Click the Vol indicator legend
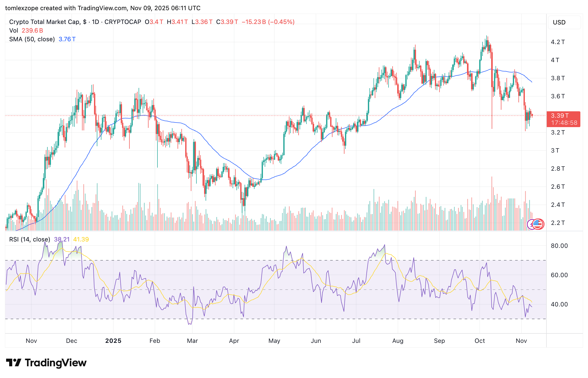The width and height of the screenshot is (588, 378). tap(14, 31)
